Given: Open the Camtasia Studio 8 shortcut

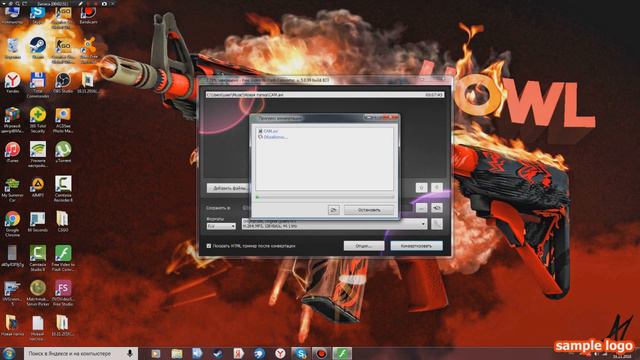Looking at the screenshot, I should click(38, 258).
